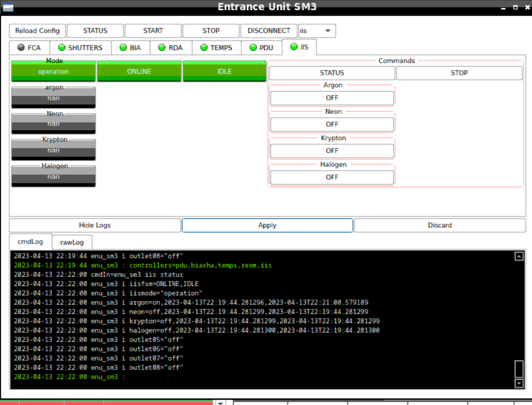Click the log scrollbar down arrow

(x=519, y=384)
